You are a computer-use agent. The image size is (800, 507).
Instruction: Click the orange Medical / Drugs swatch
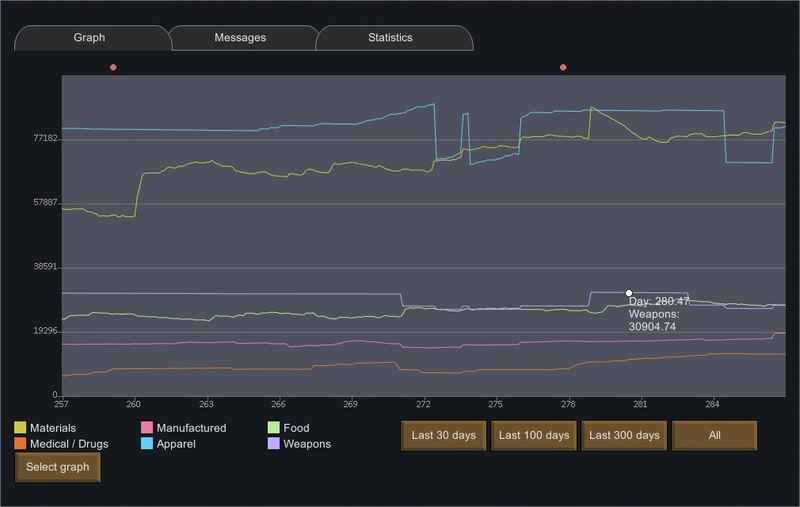[x=20, y=443]
